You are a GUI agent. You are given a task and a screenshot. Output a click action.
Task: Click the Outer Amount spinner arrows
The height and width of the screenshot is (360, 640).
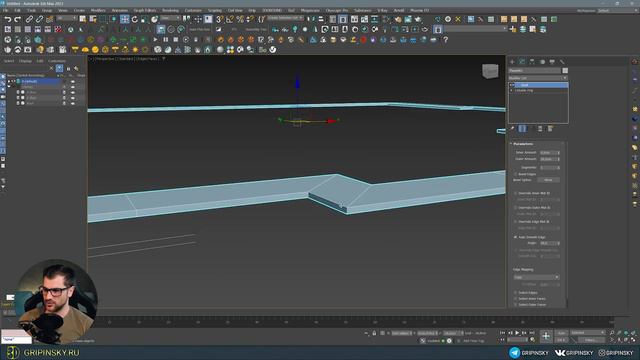558,159
